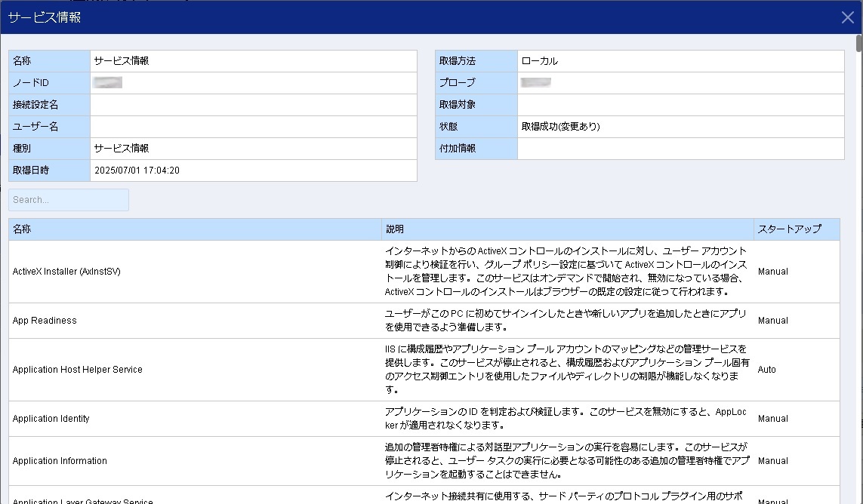863x504 pixels.
Task: Click the 名称 value サービス情報 in header table
Action: (x=122, y=61)
